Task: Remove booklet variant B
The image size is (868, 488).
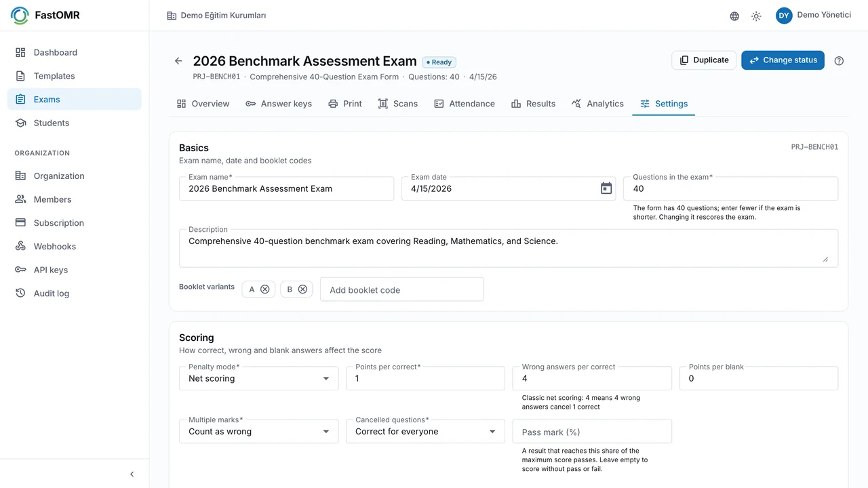Action: click(302, 289)
